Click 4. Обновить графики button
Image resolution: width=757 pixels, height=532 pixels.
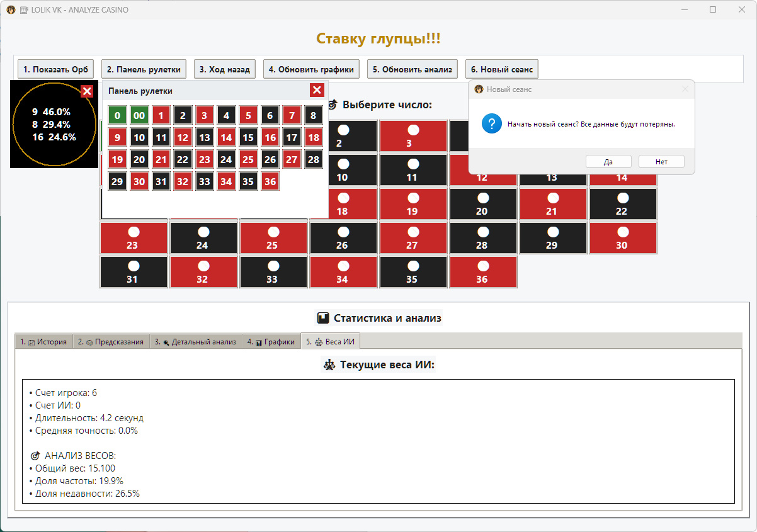(311, 69)
